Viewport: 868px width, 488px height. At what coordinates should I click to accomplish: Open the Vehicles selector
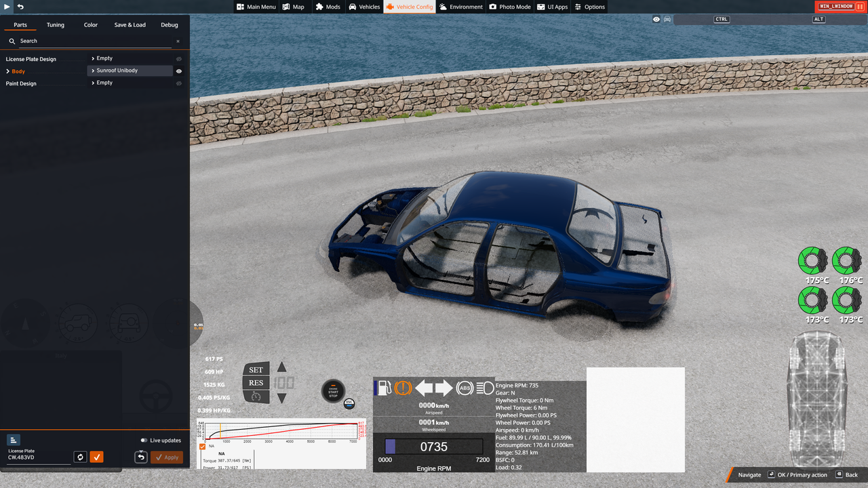[x=364, y=7]
